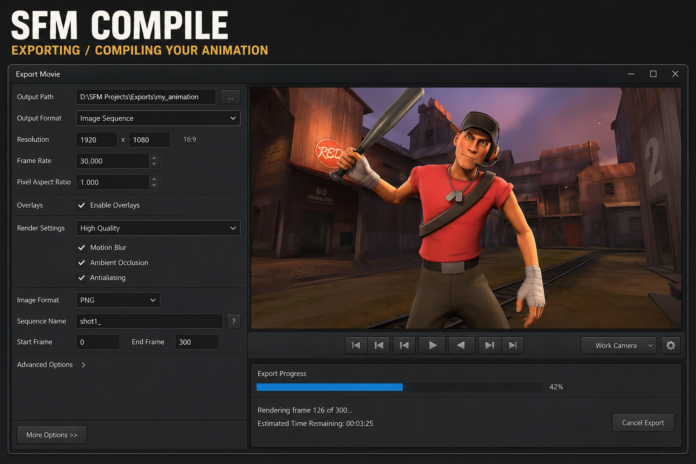Click the 'Estimated Time Remaining: 00:03:25' text
This screenshot has height=464, width=696.
[315, 424]
